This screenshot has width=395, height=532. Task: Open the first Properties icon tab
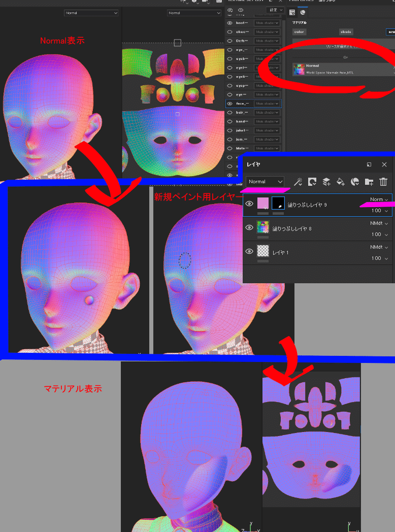click(x=292, y=13)
